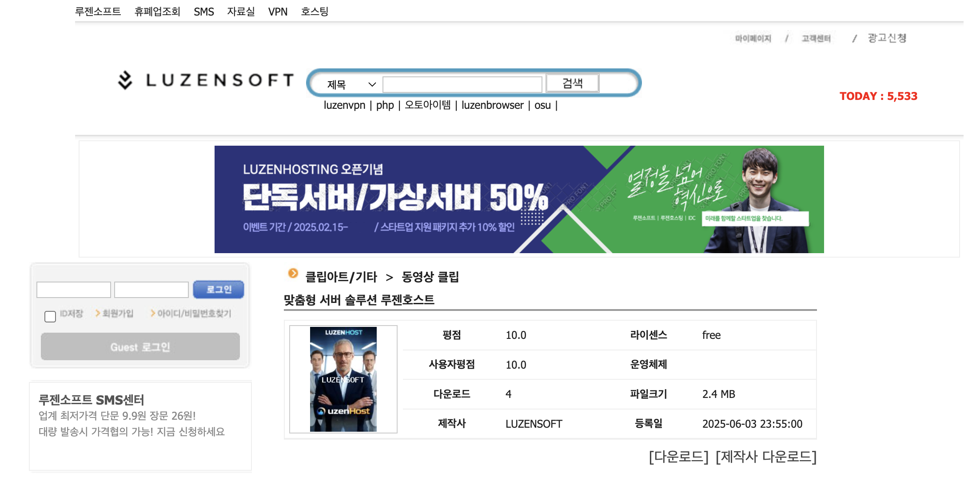
Task: Open the 휴폐업조회 menu item
Action: point(157,12)
